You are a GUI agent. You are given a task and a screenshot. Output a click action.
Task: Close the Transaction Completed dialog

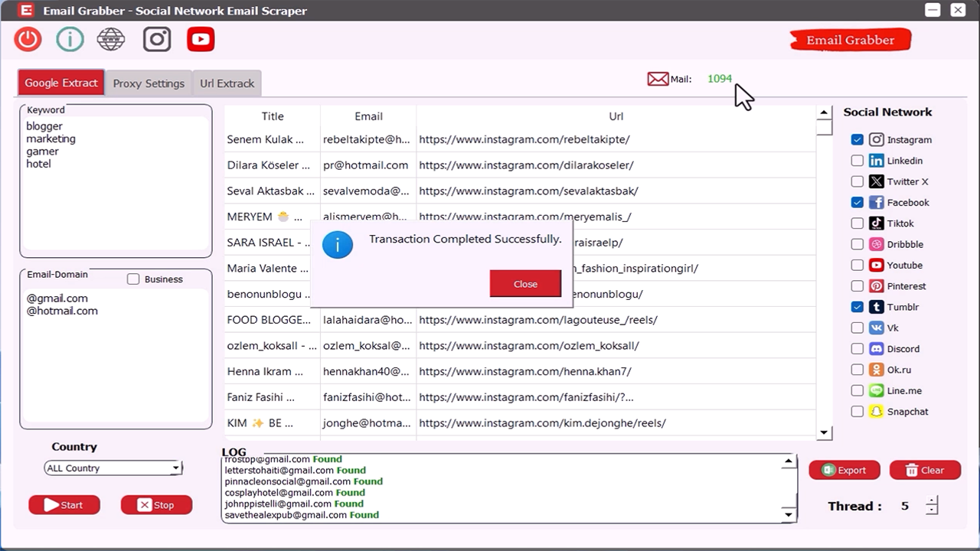(525, 283)
